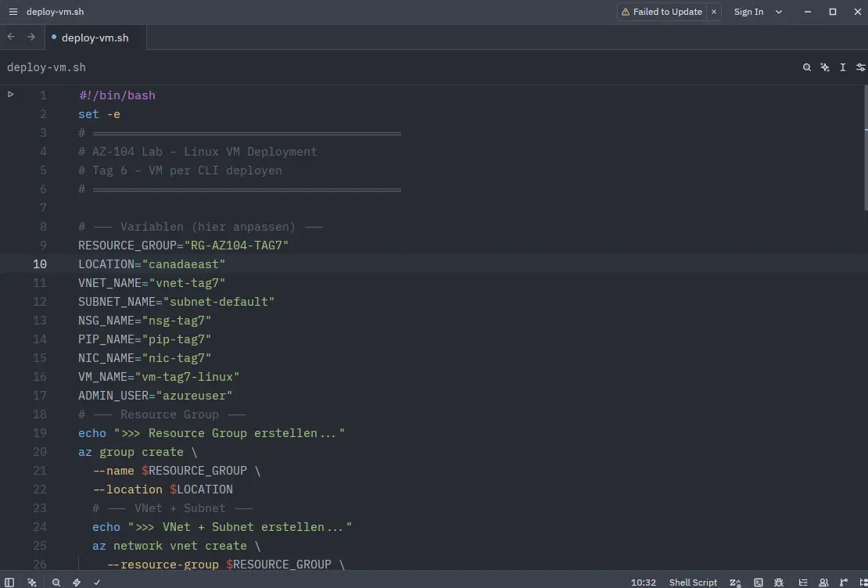Minimize the editor window
The image size is (868, 588).
click(x=809, y=12)
